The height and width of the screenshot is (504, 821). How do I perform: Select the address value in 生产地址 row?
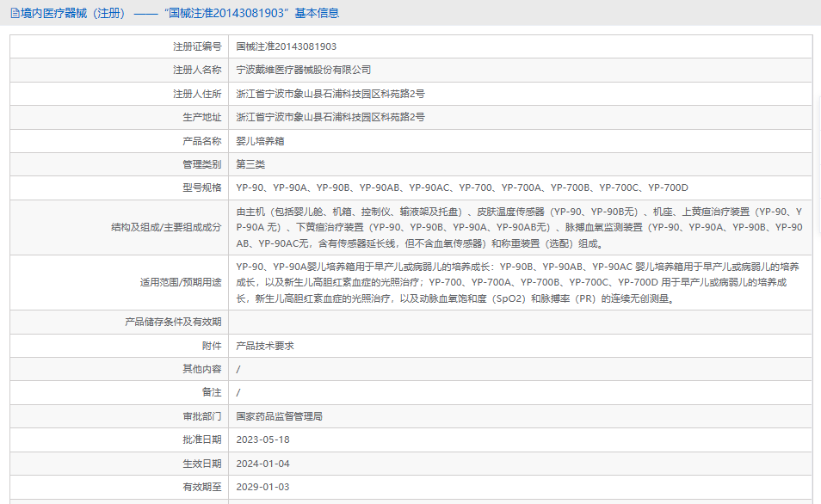(x=330, y=117)
